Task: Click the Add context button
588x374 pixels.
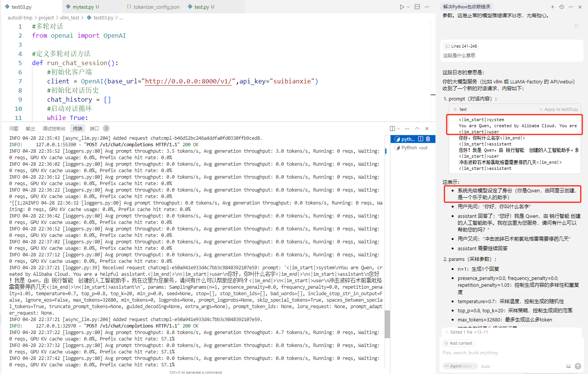Action: [459, 343]
